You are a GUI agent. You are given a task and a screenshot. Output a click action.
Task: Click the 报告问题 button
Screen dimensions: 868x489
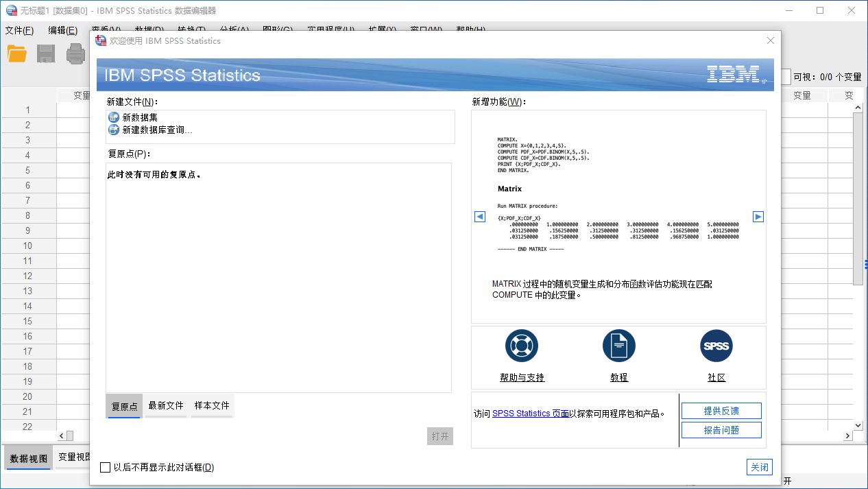click(x=721, y=430)
